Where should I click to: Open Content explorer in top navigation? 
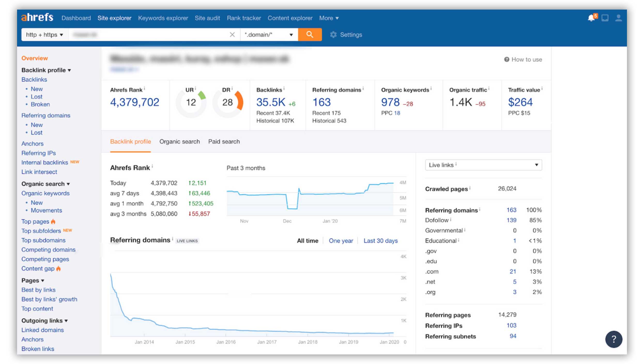tap(290, 18)
